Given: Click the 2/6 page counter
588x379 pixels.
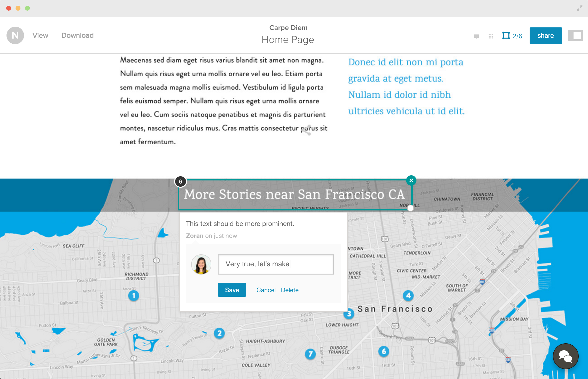Looking at the screenshot, I should coord(517,36).
